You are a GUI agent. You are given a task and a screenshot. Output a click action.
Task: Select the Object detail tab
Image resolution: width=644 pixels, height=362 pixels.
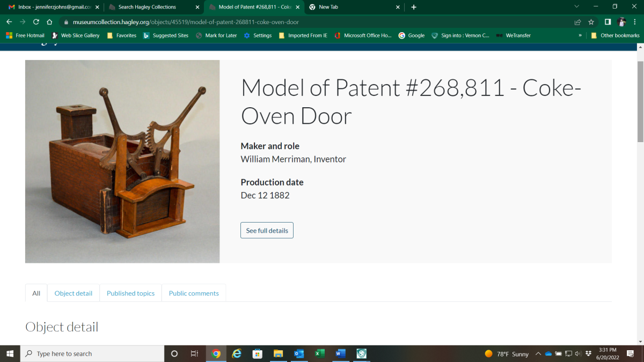[74, 293]
